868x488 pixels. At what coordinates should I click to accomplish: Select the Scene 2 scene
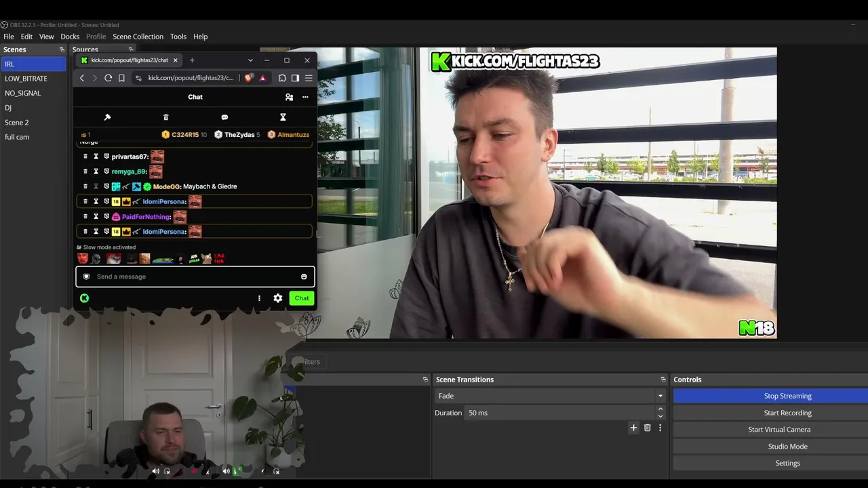[x=33, y=123]
